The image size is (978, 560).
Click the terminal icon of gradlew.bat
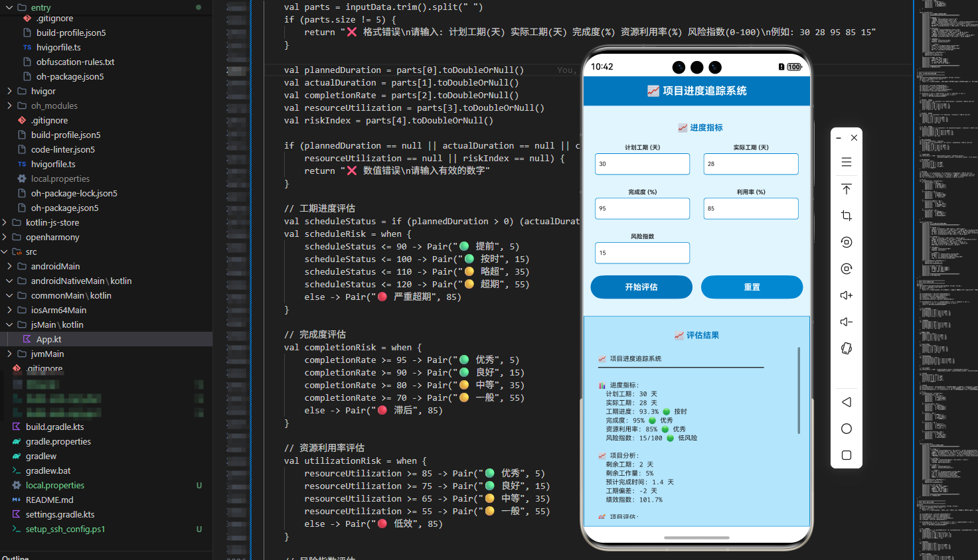(x=17, y=470)
